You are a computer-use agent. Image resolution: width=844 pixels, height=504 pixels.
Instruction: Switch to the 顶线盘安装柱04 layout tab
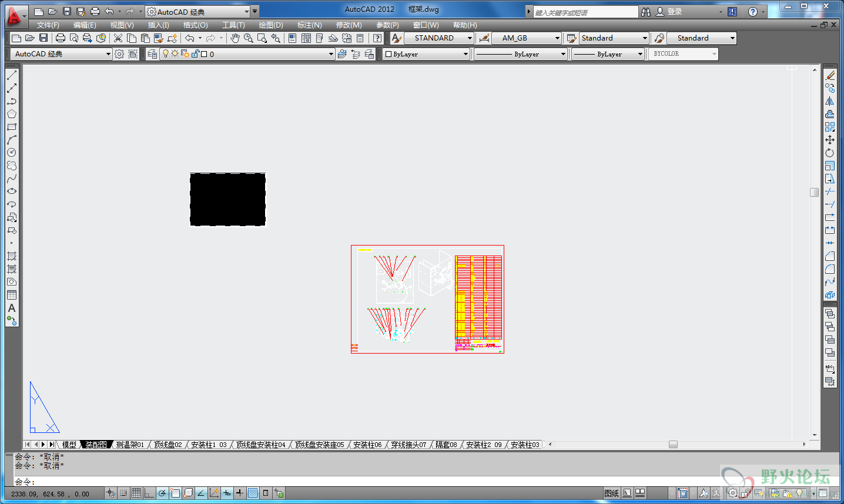[x=260, y=445]
